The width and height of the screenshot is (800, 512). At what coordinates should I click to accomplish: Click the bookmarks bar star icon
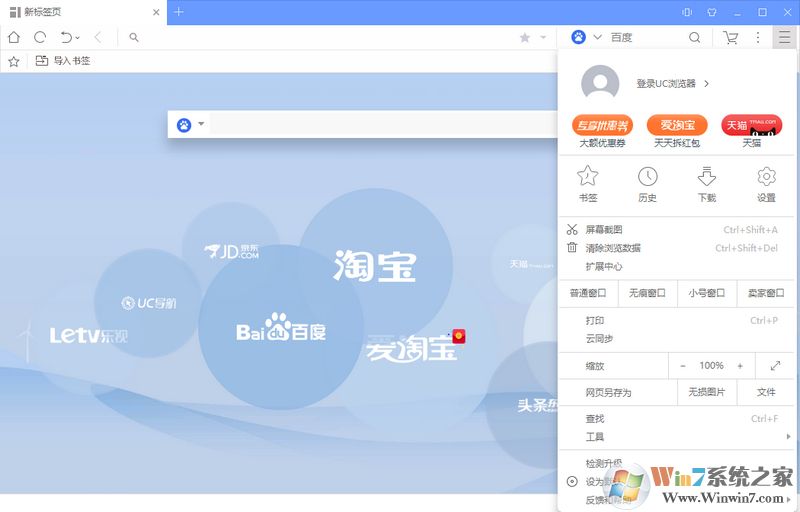pyautogui.click(x=14, y=61)
